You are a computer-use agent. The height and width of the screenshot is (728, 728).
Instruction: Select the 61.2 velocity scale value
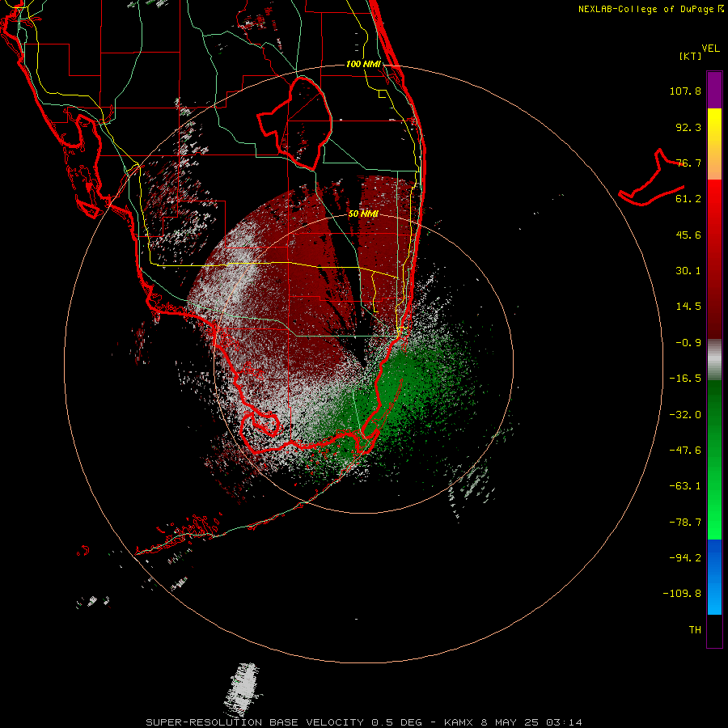tap(688, 199)
